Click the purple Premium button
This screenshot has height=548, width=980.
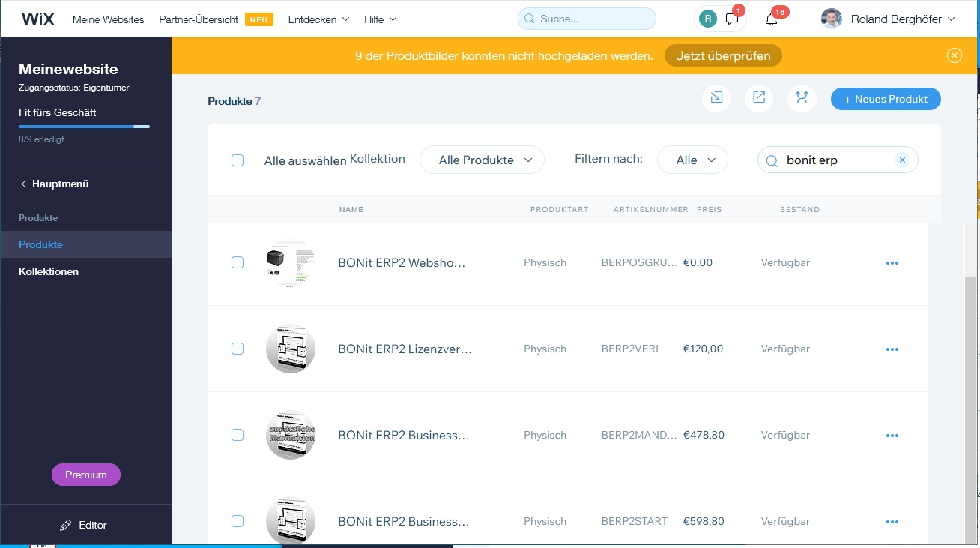[x=86, y=475]
